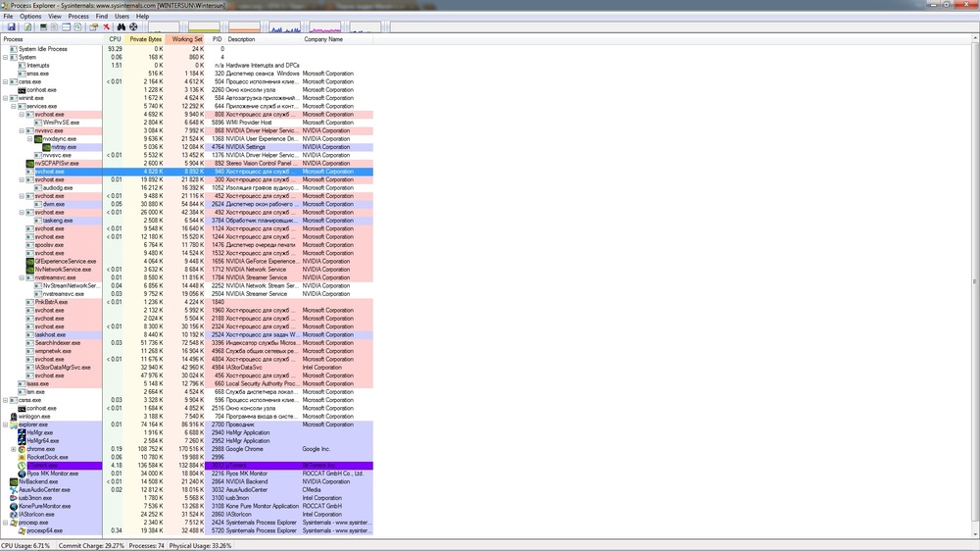
Task: Click the RocketDock.exe process icon
Action: (22, 457)
